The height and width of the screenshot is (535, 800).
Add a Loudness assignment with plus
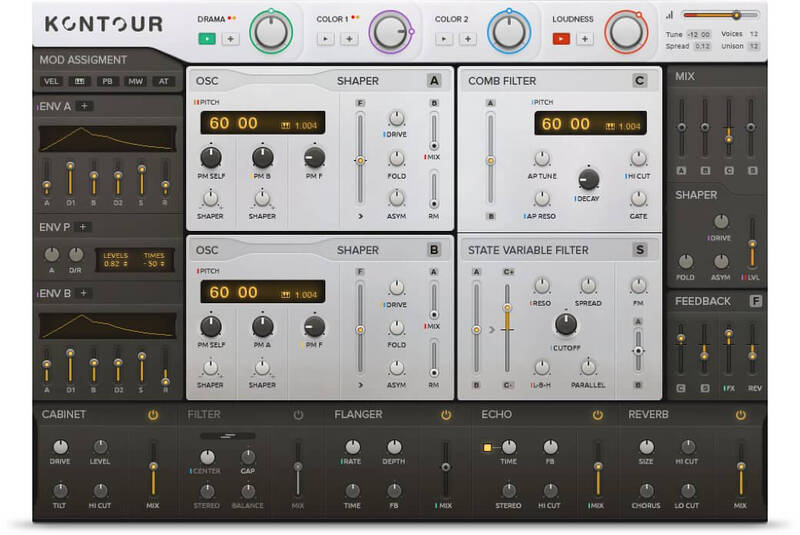(x=585, y=38)
